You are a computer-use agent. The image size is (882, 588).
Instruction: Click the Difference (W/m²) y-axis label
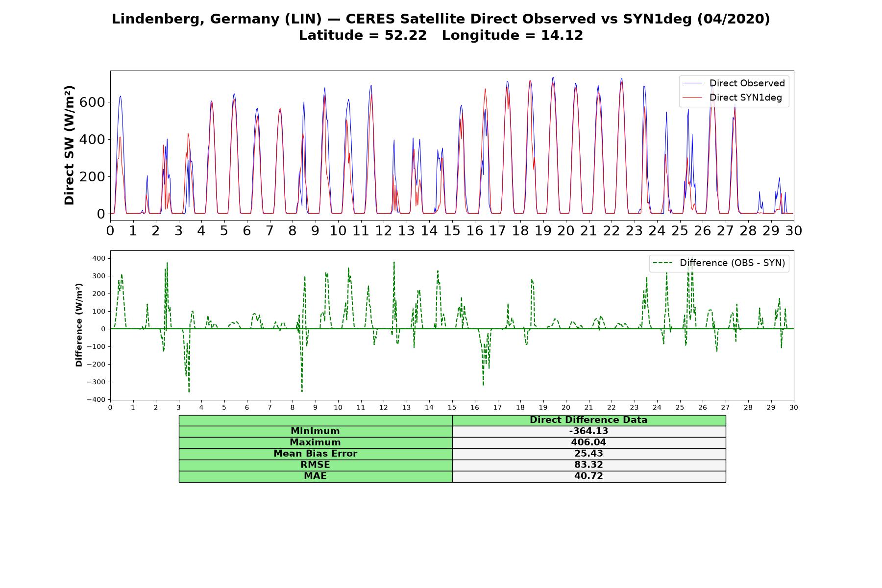[78, 325]
